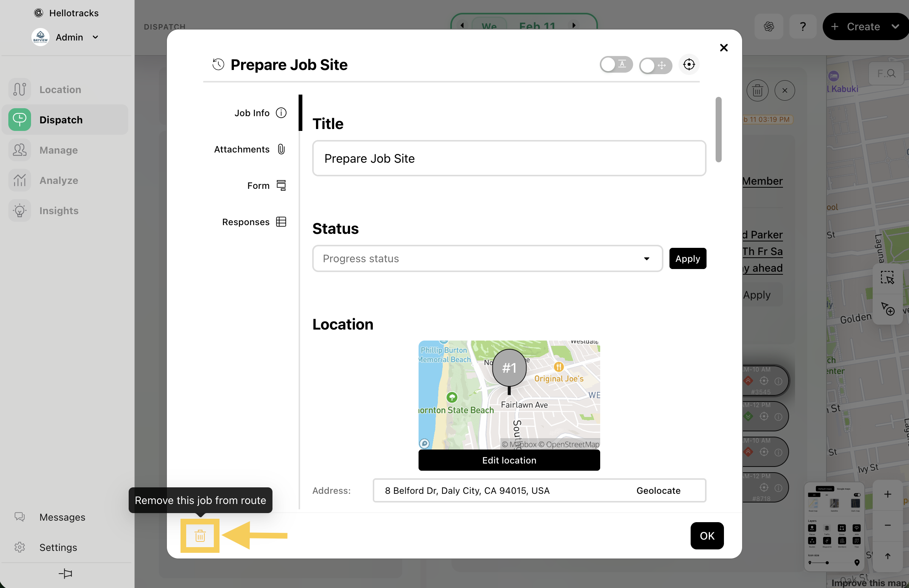The image size is (909, 588).
Task: Collapse the sidebar with the pin icon
Action: point(66,573)
